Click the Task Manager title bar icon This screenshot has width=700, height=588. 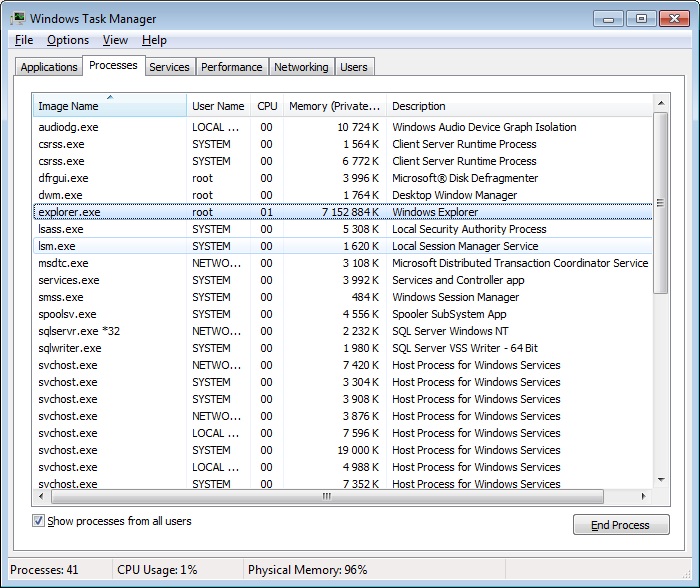pos(18,18)
